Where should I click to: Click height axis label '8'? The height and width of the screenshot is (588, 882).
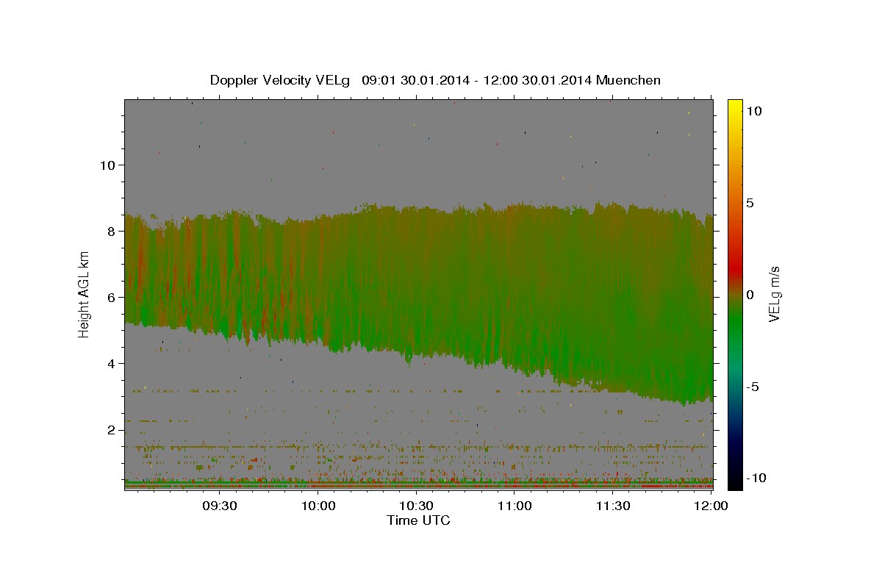pyautogui.click(x=110, y=231)
